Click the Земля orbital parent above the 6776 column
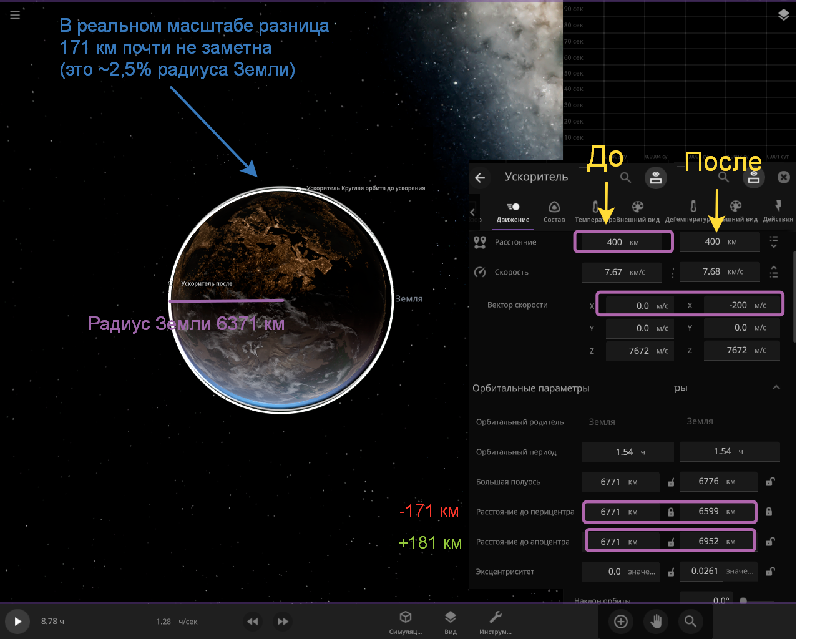The width and height of the screenshot is (840, 639). click(700, 421)
